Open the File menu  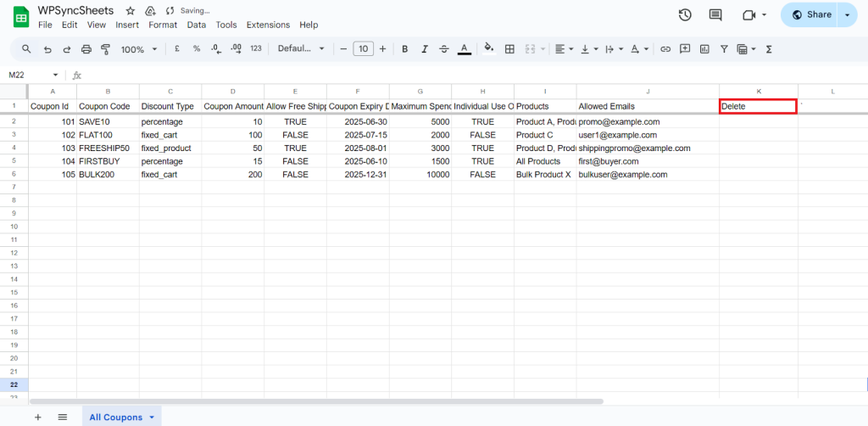45,25
